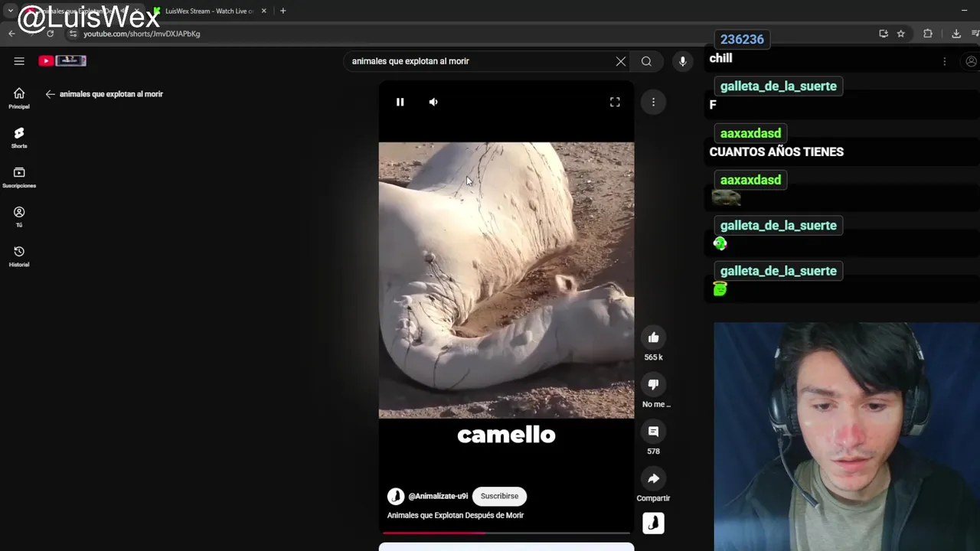980x551 pixels.
Task: Run search with magnifier icon
Action: click(646, 61)
